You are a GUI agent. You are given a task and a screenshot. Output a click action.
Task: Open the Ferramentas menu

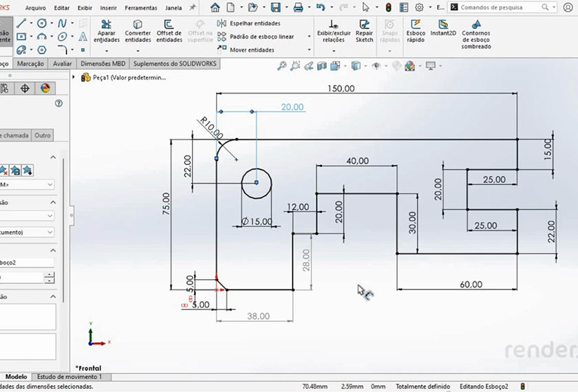pyautogui.click(x=140, y=8)
